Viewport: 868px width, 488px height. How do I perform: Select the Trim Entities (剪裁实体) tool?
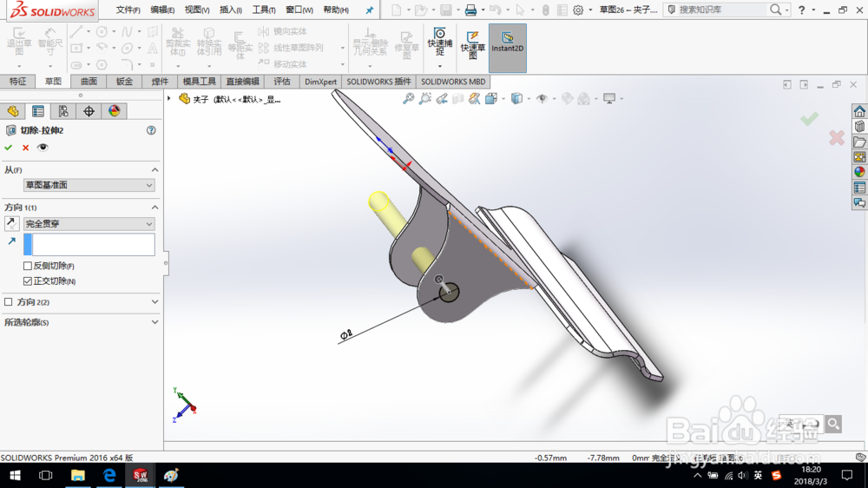click(x=178, y=42)
